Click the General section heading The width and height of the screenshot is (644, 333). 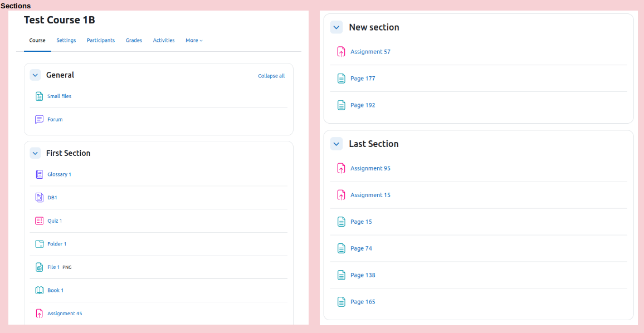click(60, 75)
